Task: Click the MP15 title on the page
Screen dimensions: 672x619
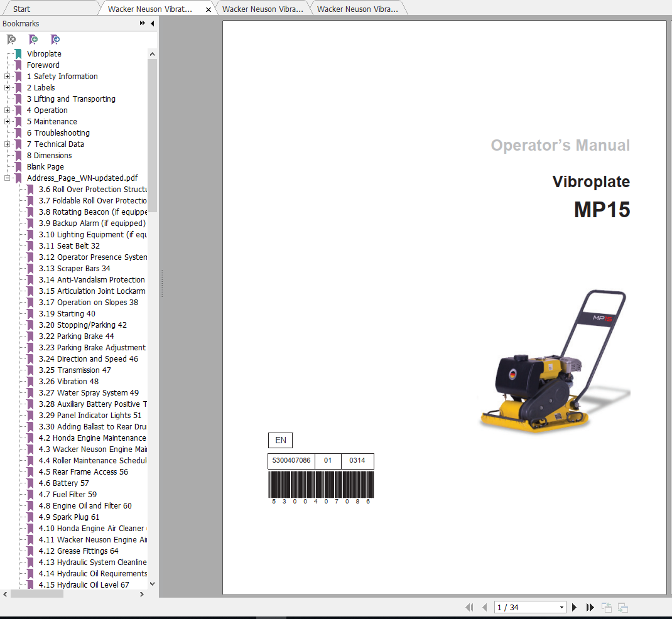Action: [602, 210]
